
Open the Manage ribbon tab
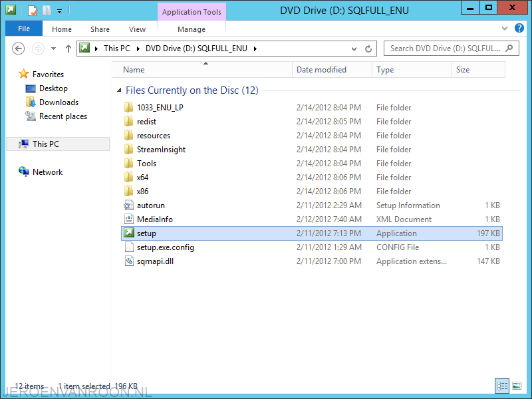tap(192, 29)
